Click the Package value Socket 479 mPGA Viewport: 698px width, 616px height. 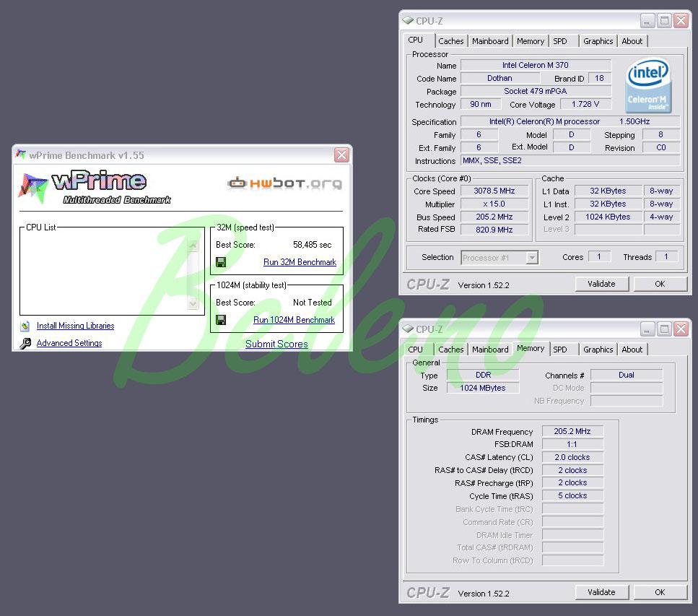click(536, 91)
